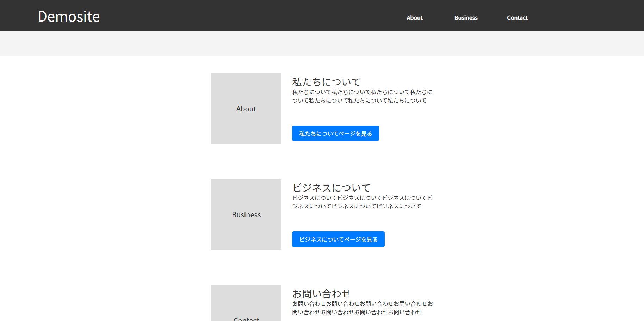Image resolution: width=644 pixels, height=321 pixels.
Task: Click empty header area between Demosite and About
Action: (x=247, y=16)
